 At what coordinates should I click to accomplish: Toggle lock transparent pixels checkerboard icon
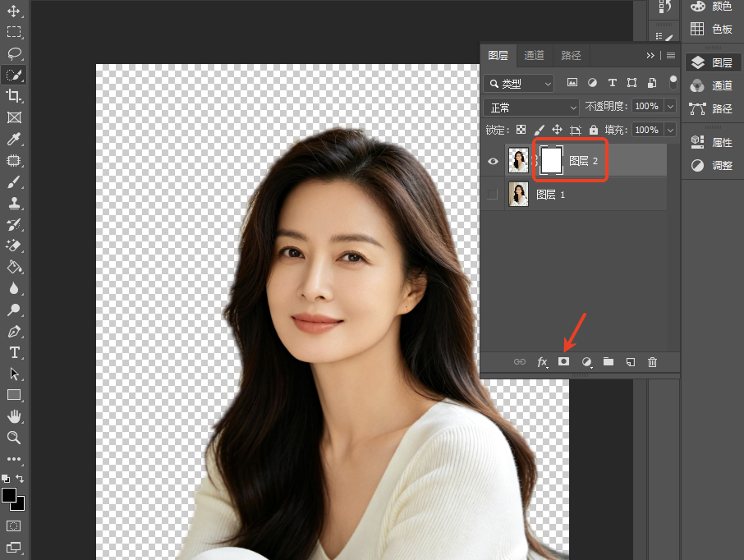(x=521, y=130)
